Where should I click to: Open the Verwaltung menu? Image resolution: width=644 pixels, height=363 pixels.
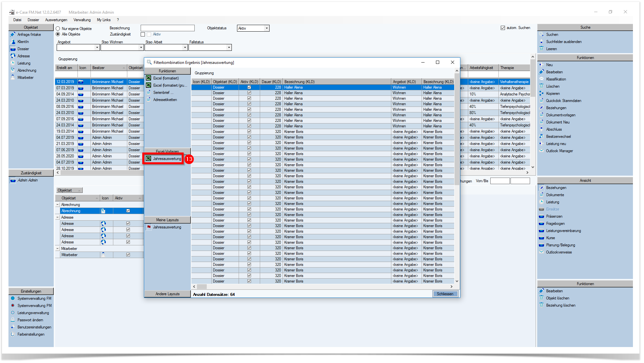pos(82,20)
